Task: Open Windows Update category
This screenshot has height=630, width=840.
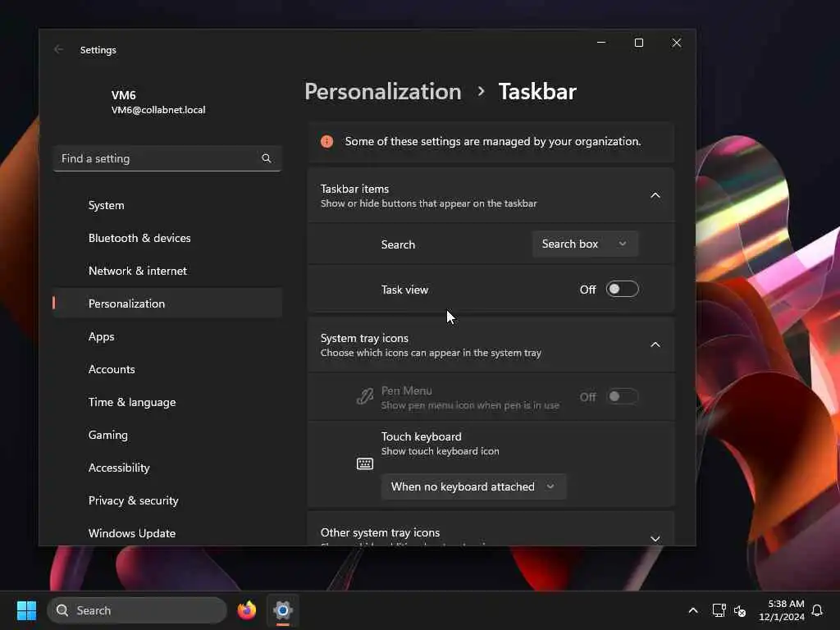Action: [167, 533]
